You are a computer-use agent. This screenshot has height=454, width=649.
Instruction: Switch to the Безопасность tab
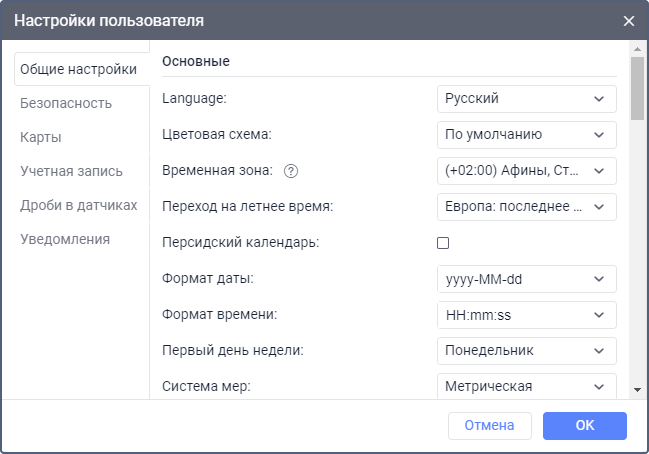point(66,103)
